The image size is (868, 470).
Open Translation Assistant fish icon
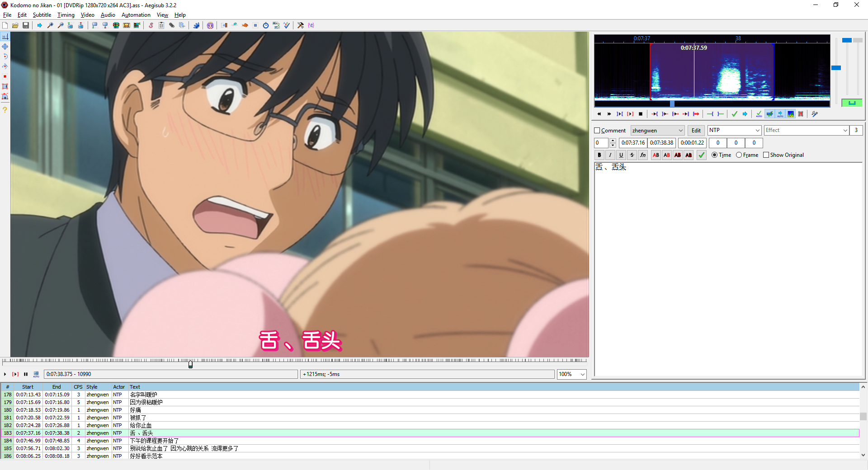click(245, 25)
